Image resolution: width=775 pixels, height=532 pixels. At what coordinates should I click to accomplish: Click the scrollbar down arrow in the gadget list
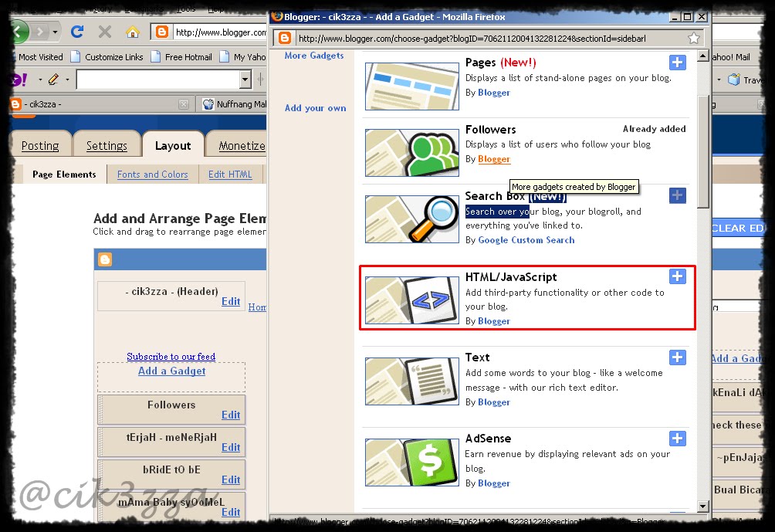703,507
